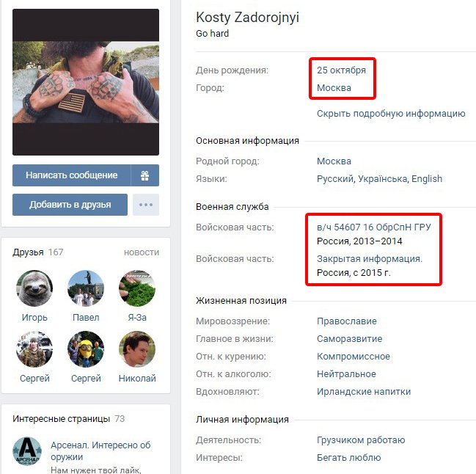The height and width of the screenshot is (474, 476).
Task: Open the Арсенал community logo
Action: [x=27, y=451]
